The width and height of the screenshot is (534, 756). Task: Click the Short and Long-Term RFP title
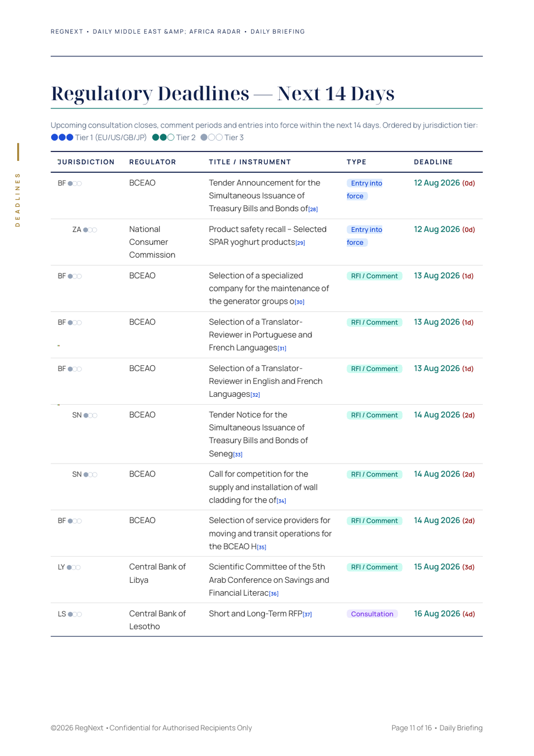pos(255,614)
